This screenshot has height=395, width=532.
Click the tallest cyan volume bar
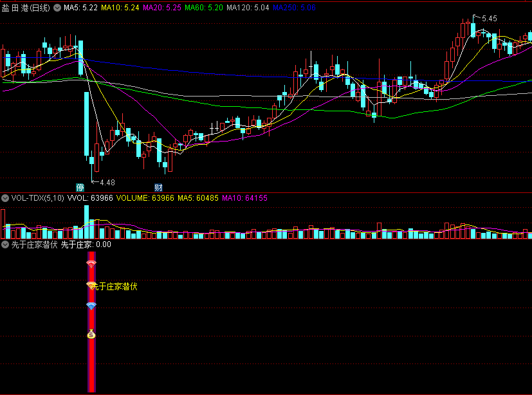point(86,222)
